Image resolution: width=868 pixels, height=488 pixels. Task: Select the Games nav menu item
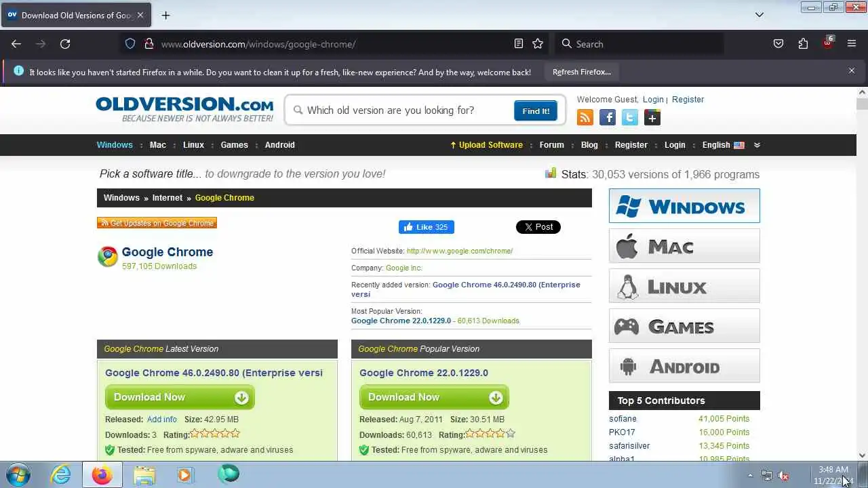pos(235,145)
